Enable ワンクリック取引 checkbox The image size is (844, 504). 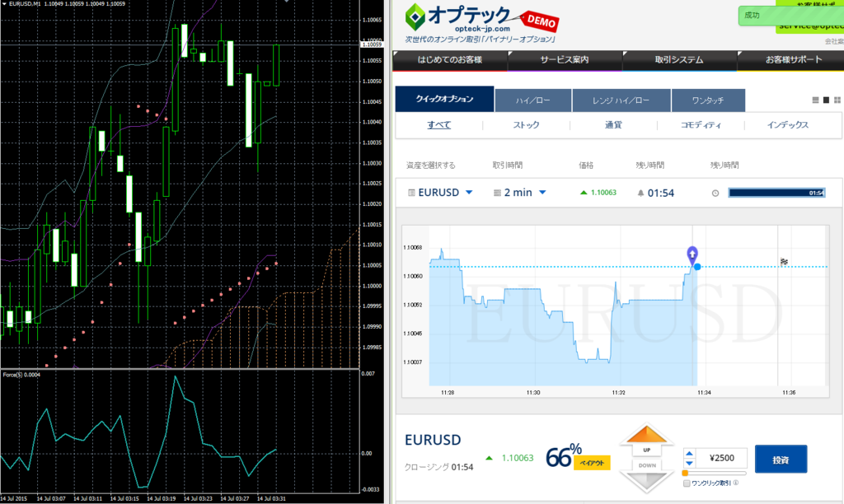click(x=687, y=483)
